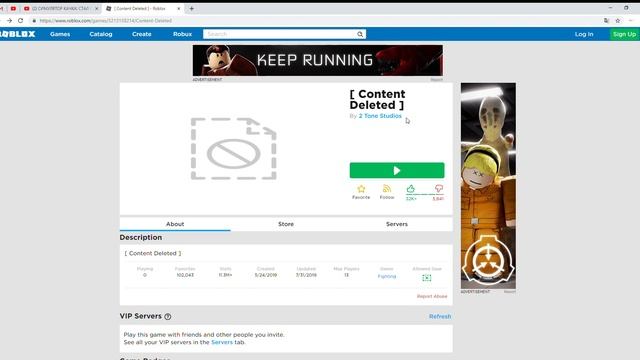Switch to the About tab

pyautogui.click(x=175, y=224)
